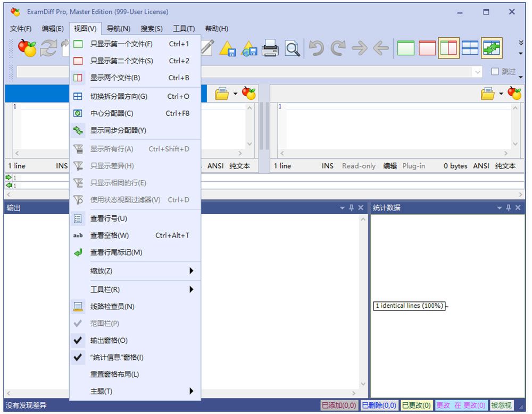Open the 工具(T) menu

click(x=184, y=29)
